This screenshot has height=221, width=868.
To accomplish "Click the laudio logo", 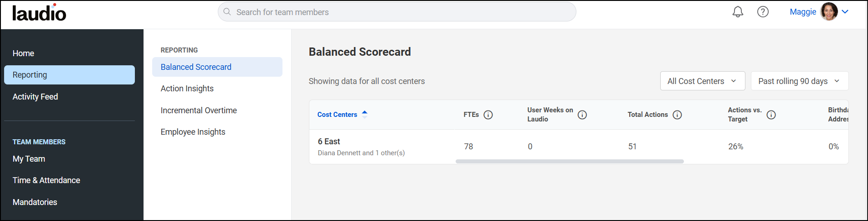I will click(39, 12).
